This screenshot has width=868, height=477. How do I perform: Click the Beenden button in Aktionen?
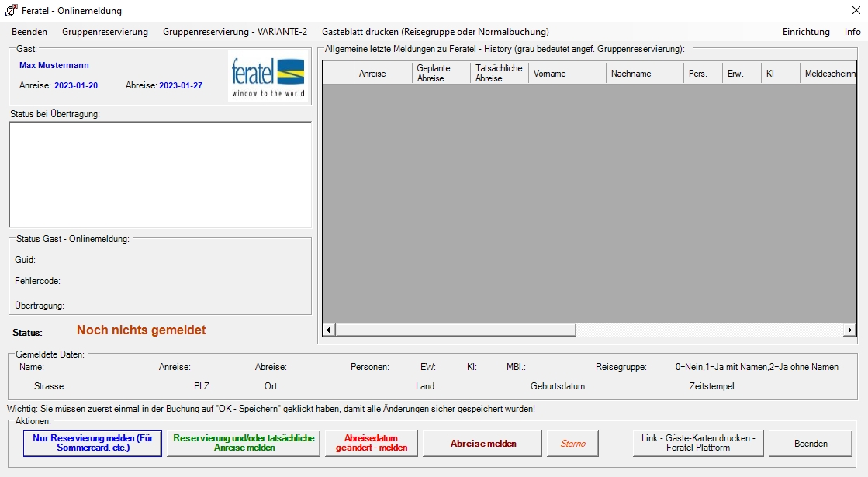811,443
